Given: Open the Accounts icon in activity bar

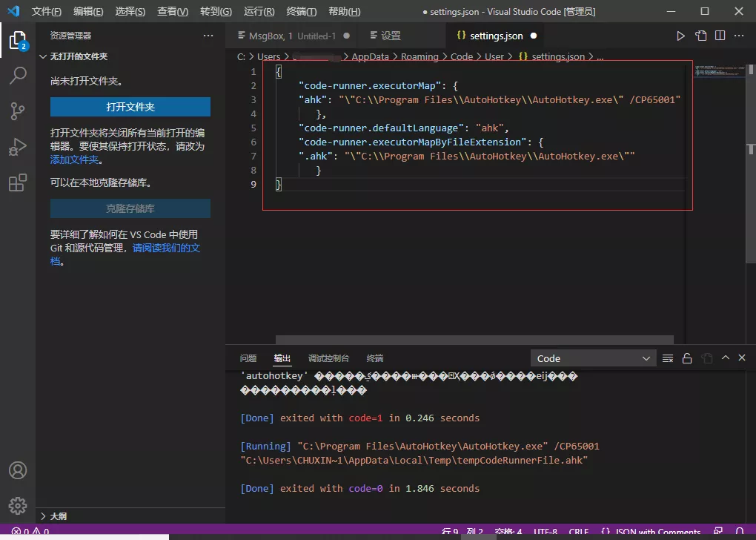Looking at the screenshot, I should point(19,470).
